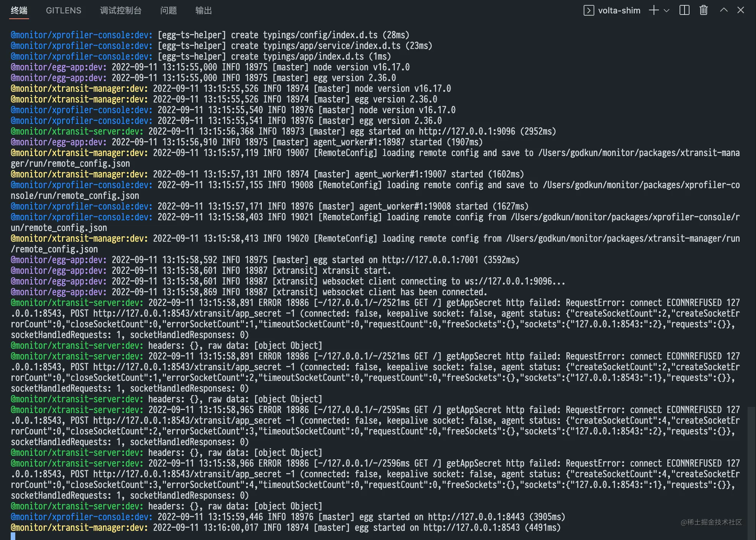The height and width of the screenshot is (540, 756).
Task: Click the terminal cursor on the last line
Action: [x=13, y=537]
